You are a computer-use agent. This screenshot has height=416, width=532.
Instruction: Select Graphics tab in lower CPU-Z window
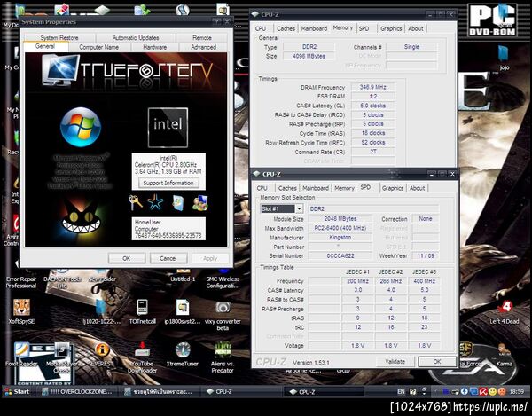coord(393,188)
